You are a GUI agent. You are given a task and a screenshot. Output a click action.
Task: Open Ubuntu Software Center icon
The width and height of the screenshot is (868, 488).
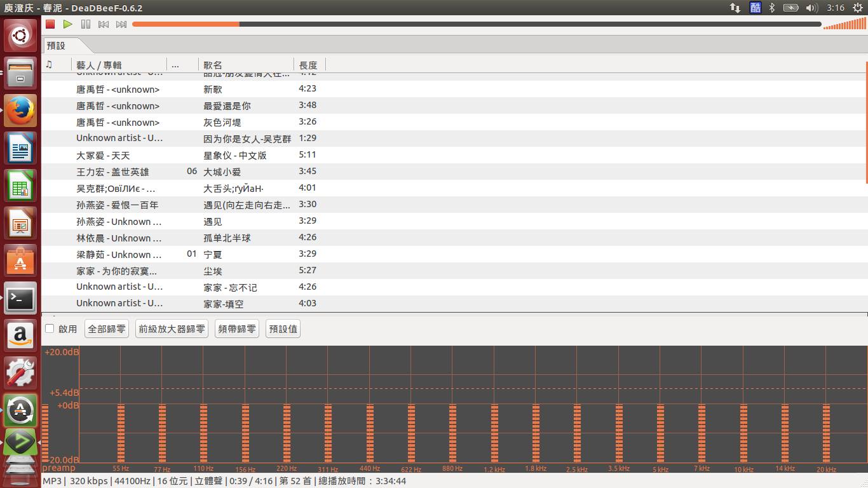click(x=20, y=261)
